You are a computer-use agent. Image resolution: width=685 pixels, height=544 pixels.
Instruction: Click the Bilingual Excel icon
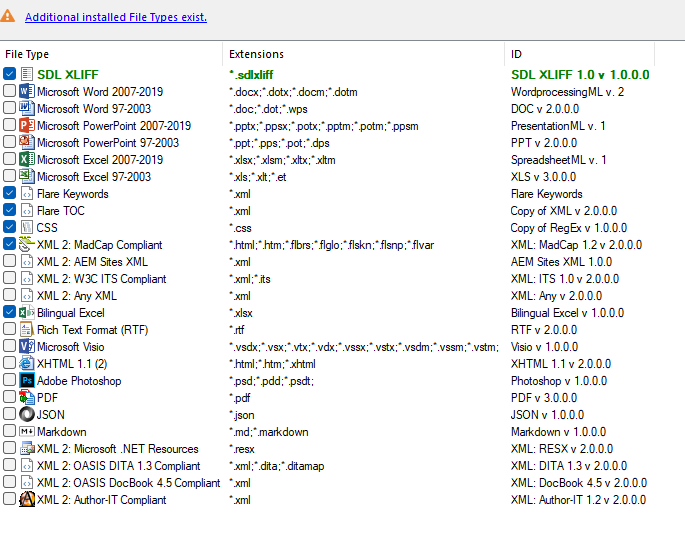[x=27, y=312]
